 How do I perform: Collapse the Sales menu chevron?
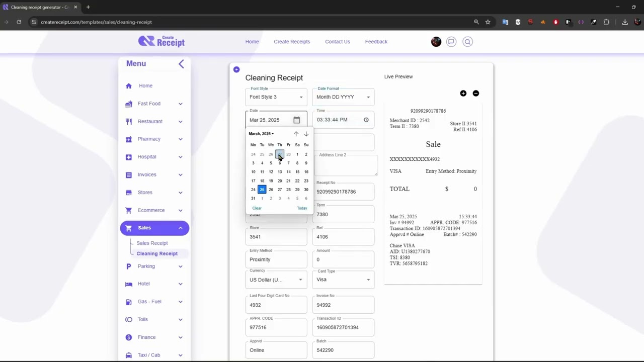[180, 228]
